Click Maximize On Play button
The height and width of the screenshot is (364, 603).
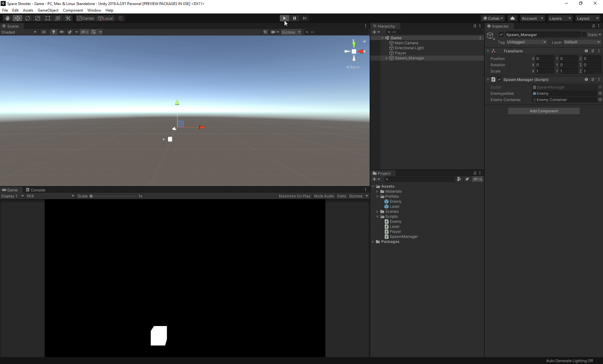pyautogui.click(x=294, y=196)
